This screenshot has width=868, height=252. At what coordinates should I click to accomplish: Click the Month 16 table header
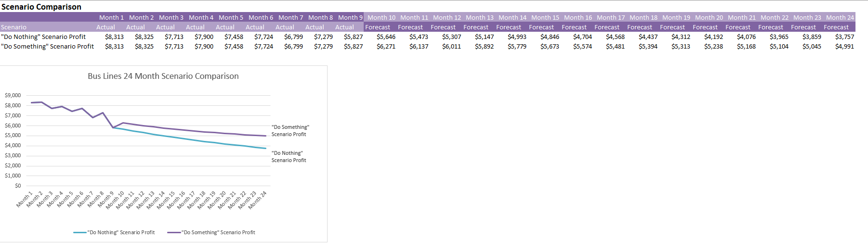click(x=578, y=18)
